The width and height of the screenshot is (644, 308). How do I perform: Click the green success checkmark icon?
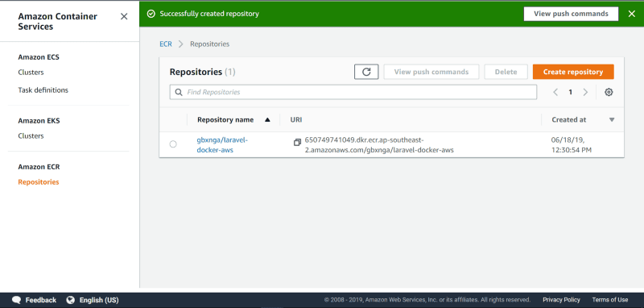pyautogui.click(x=151, y=14)
